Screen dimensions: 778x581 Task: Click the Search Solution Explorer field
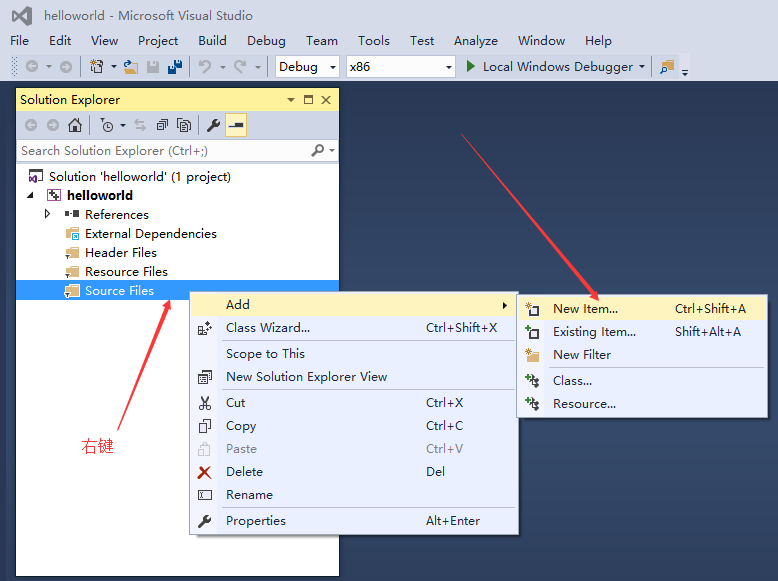160,151
